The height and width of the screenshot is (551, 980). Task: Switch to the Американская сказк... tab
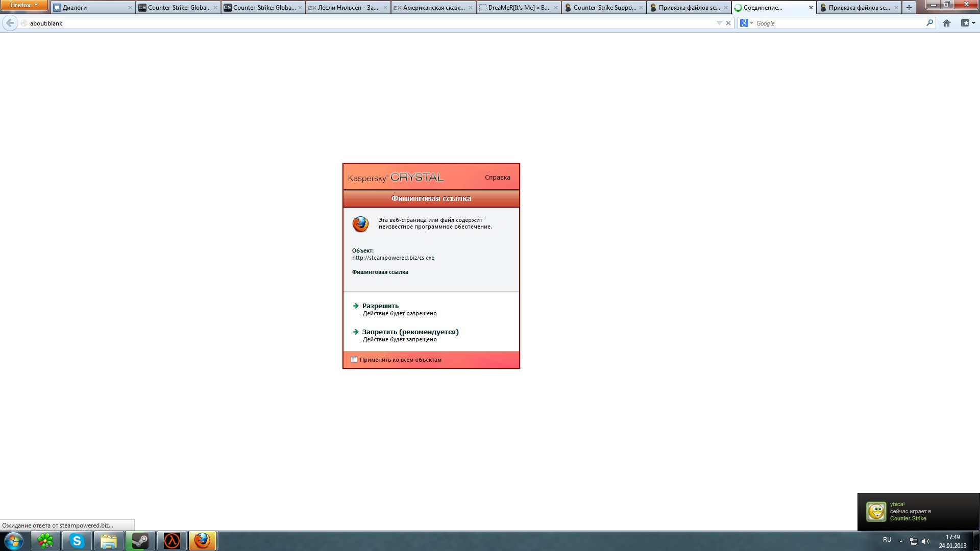(x=433, y=8)
